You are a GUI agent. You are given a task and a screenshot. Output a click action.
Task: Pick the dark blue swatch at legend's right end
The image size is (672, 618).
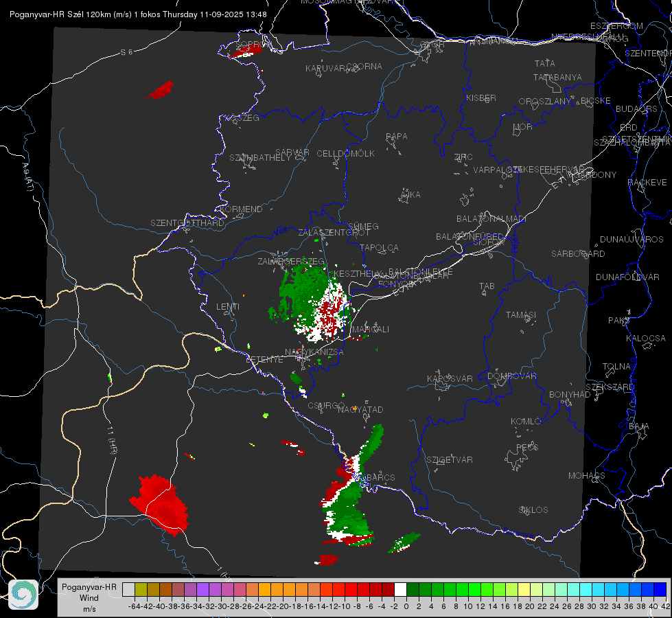click(x=660, y=589)
